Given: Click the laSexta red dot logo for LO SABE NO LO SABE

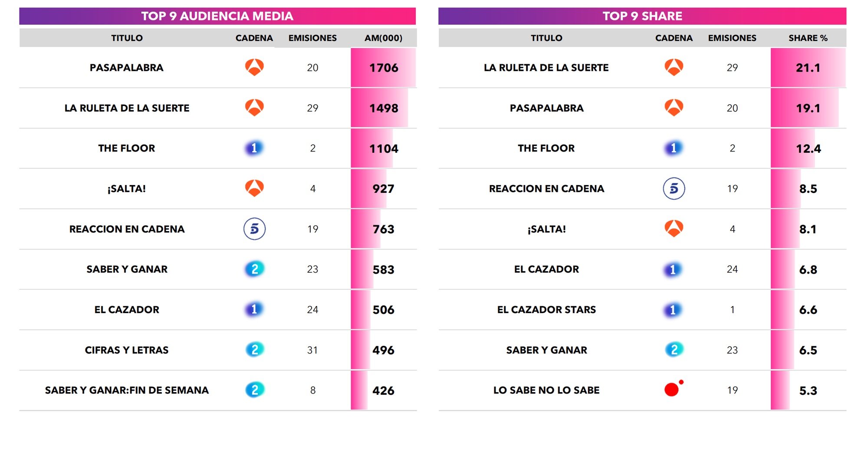Looking at the screenshot, I should 673,389.
